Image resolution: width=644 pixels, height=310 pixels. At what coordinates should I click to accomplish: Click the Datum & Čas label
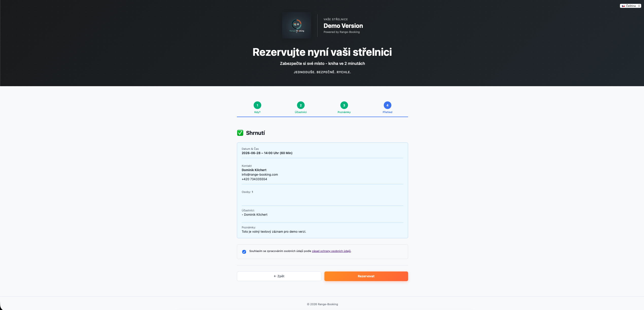[250, 149]
